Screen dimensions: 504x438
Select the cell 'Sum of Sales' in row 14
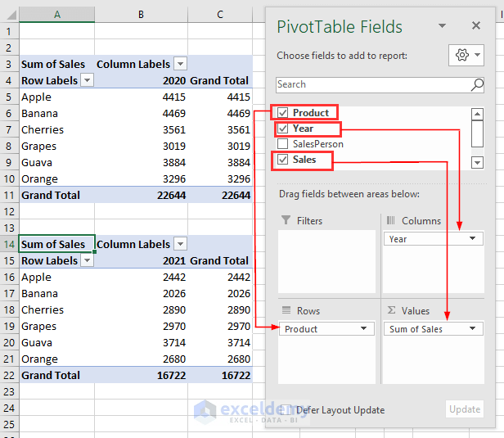click(x=57, y=244)
